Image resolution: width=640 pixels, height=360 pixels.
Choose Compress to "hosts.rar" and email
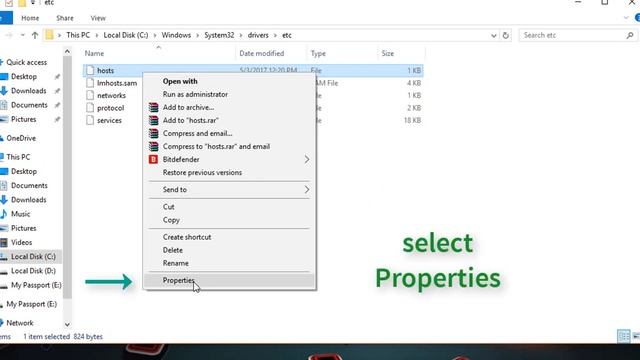(x=216, y=147)
